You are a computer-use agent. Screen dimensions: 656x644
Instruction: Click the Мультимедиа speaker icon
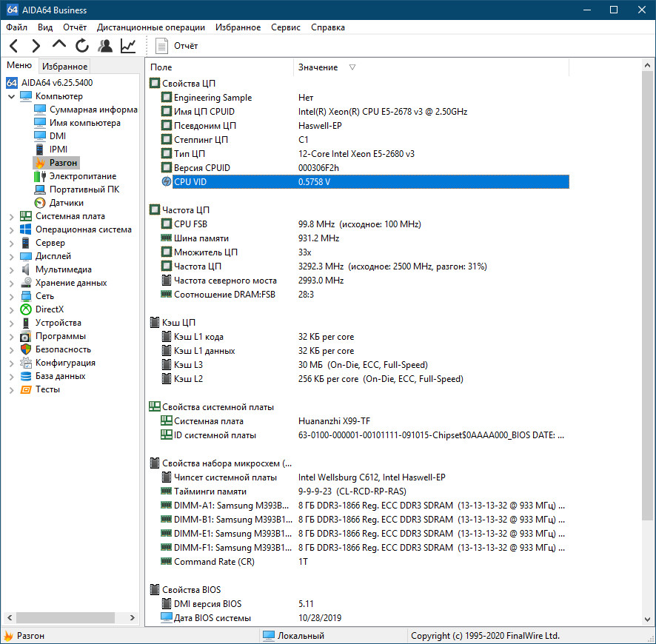pos(26,269)
